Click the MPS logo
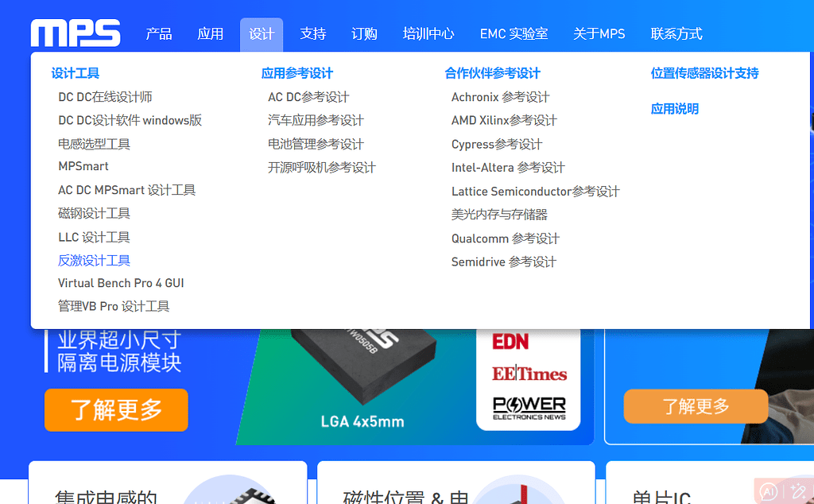 [x=76, y=33]
